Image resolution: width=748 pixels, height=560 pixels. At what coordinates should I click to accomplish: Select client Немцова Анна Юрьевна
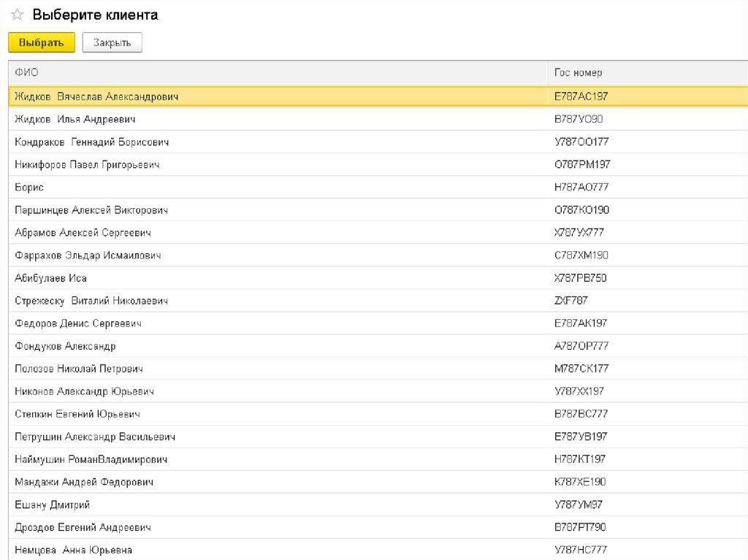coord(73,550)
